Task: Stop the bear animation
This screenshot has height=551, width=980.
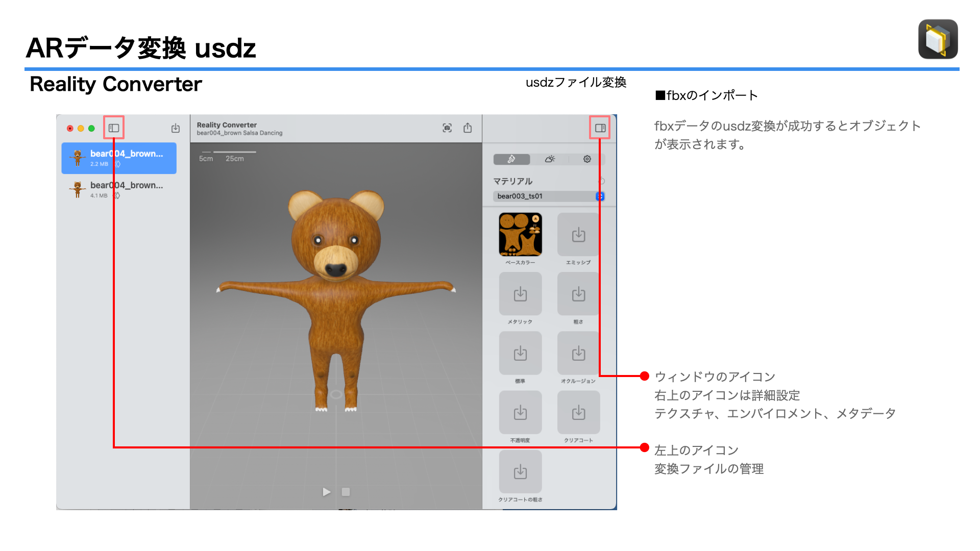Action: (346, 492)
